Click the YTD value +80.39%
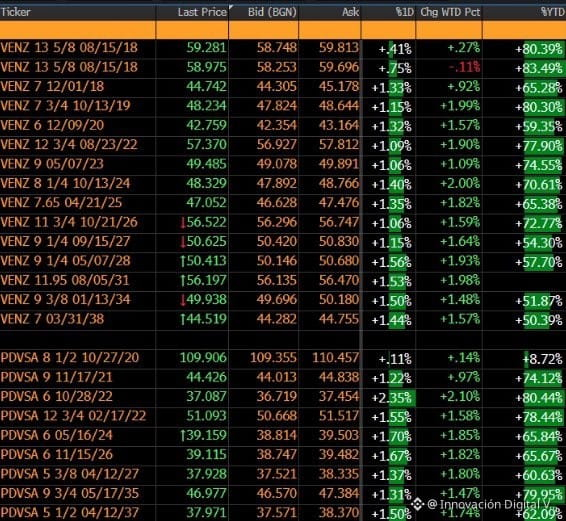 [x=539, y=48]
